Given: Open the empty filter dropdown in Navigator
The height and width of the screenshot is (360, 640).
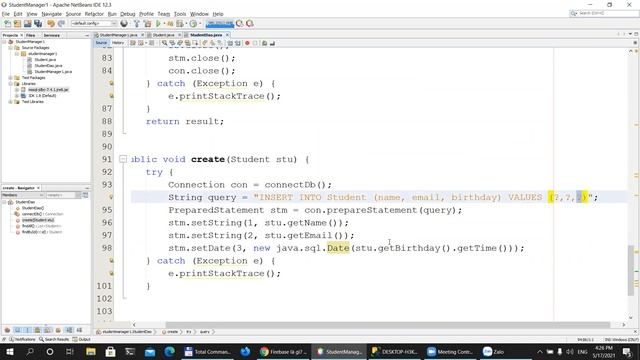Looking at the screenshot, I should click(x=63, y=195).
